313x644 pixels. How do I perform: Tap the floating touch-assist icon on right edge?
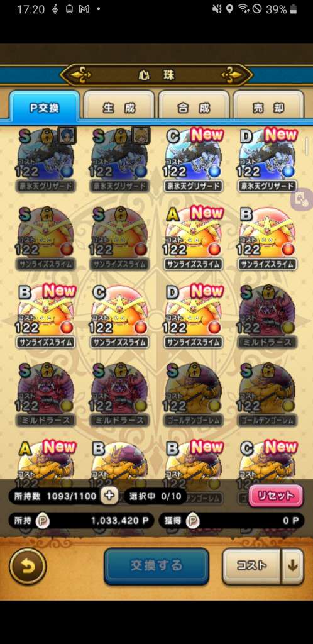(x=302, y=199)
